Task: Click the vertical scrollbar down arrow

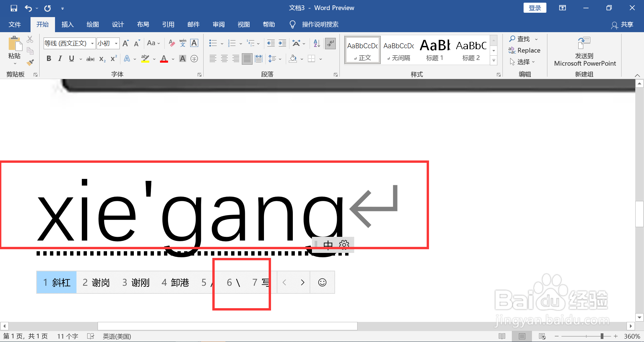Action: tap(639, 317)
